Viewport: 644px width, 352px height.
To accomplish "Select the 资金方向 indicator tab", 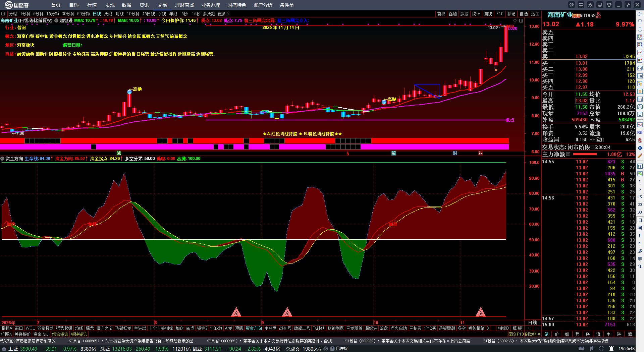I will [x=254, y=328].
